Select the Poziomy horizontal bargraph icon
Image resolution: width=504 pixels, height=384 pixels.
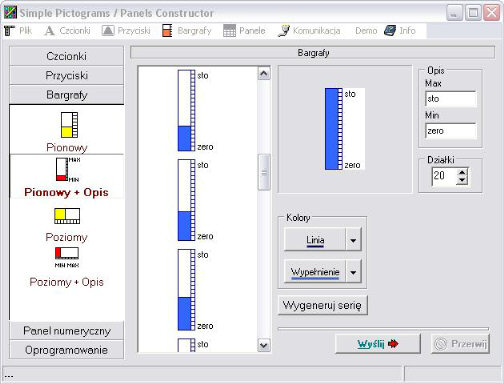(x=67, y=216)
